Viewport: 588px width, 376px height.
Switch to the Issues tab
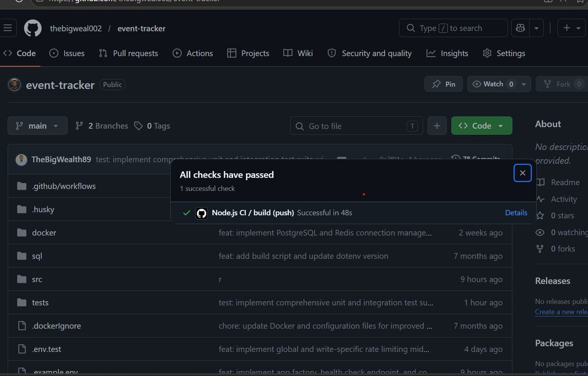pos(67,53)
